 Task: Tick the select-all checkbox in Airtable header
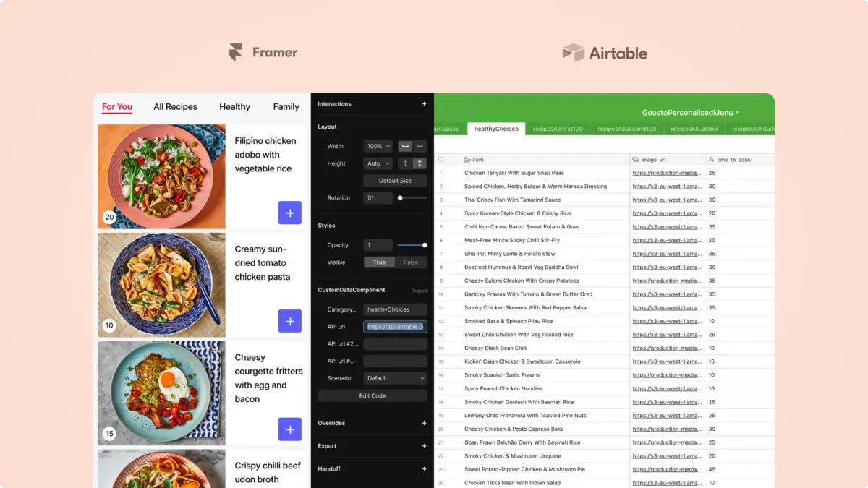[441, 159]
